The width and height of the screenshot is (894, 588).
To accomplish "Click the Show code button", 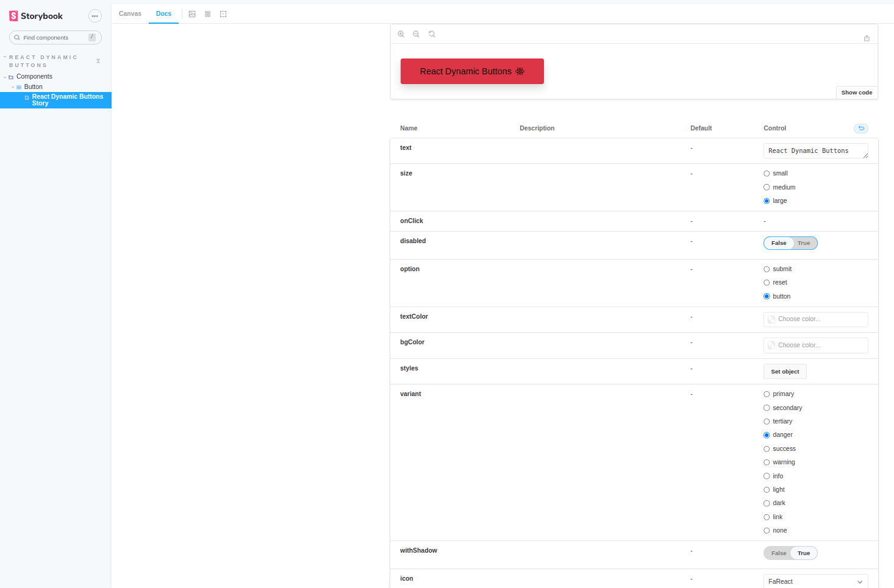I will pyautogui.click(x=856, y=92).
